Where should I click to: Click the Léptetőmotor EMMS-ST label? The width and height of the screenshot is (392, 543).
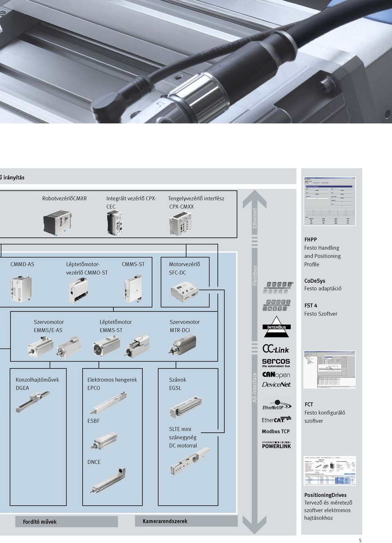[x=116, y=326]
